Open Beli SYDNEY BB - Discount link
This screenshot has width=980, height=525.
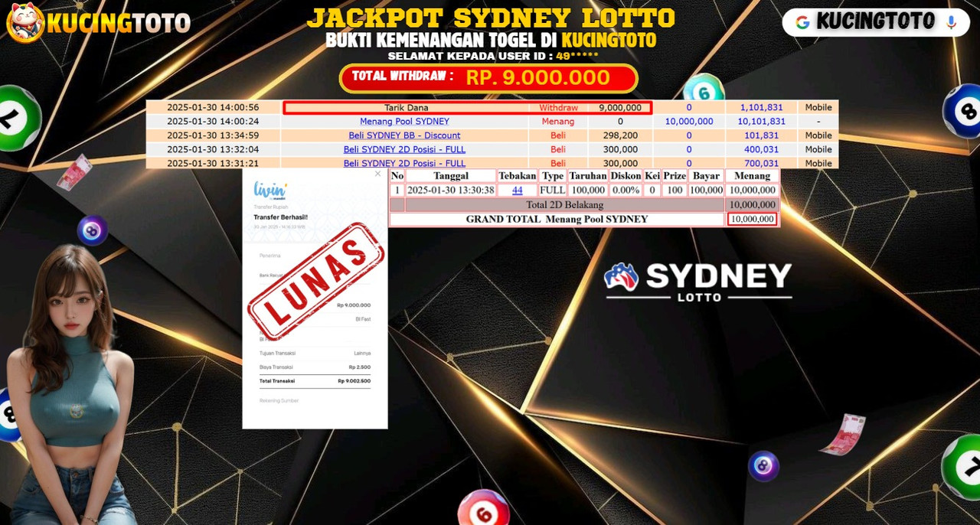(x=404, y=135)
